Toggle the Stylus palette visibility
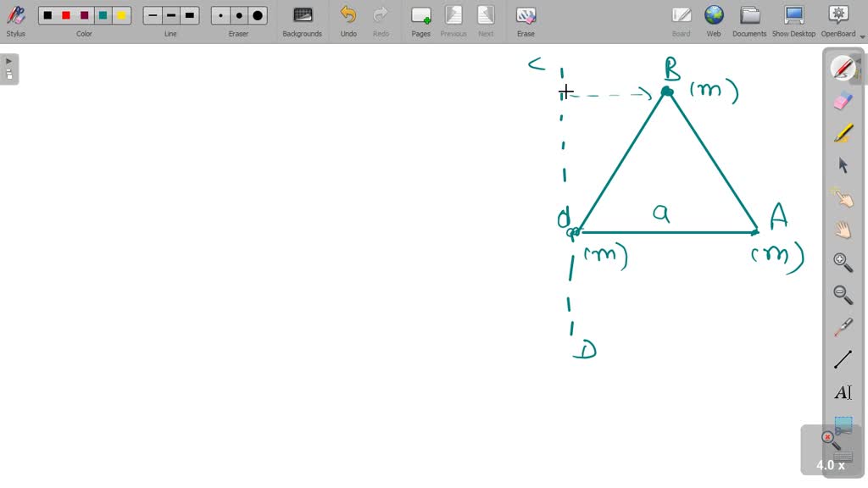868x488 pixels. pyautogui.click(x=15, y=20)
